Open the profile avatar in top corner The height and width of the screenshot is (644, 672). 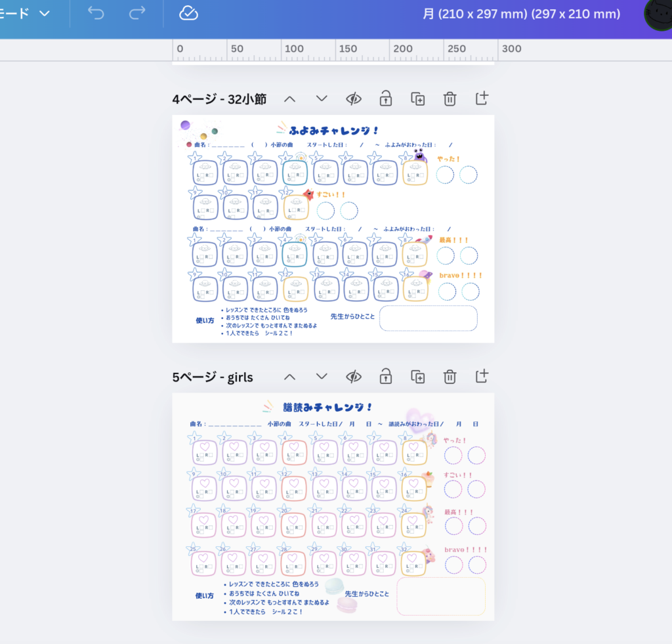click(x=658, y=14)
